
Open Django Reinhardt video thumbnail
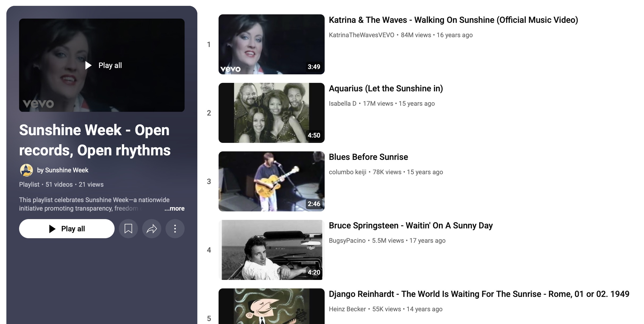(272, 306)
